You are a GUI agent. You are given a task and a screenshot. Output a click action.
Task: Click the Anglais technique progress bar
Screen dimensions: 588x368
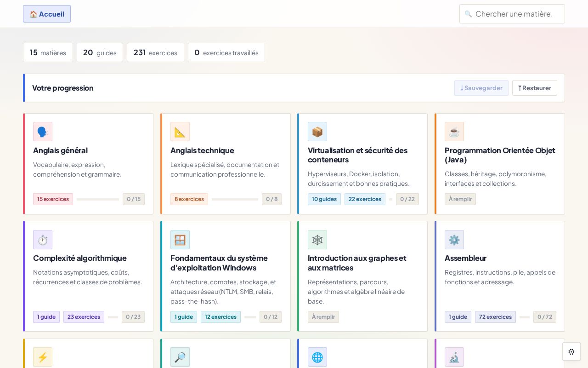click(x=235, y=199)
